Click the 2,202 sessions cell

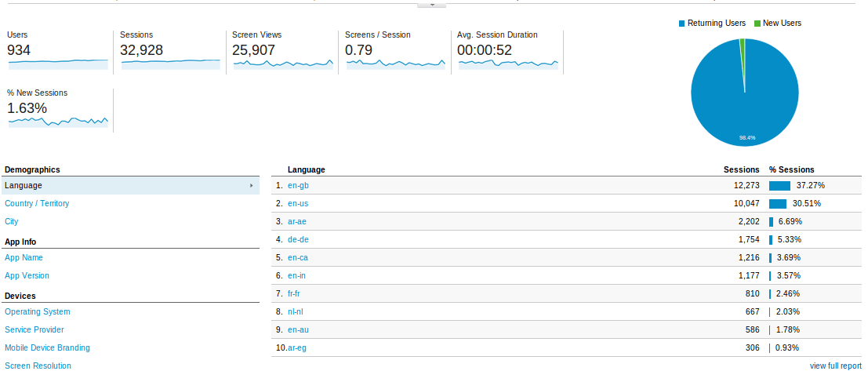click(x=749, y=221)
